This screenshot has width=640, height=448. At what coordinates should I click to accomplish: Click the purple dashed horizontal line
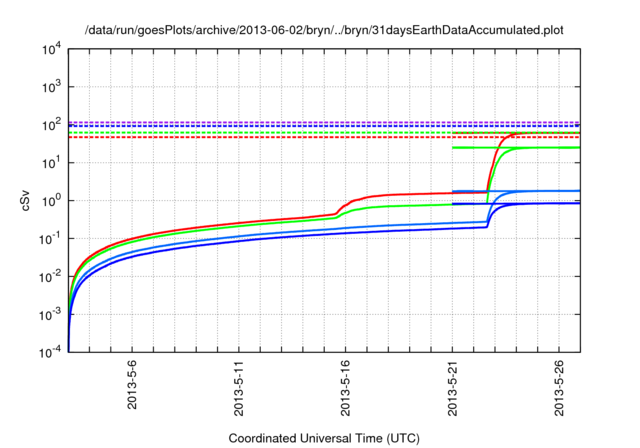[x=250, y=122]
